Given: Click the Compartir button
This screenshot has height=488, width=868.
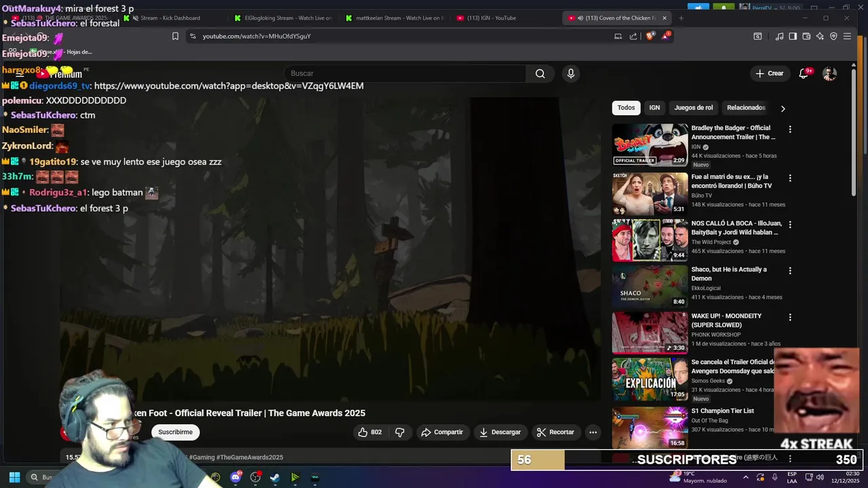Looking at the screenshot, I should (x=441, y=432).
